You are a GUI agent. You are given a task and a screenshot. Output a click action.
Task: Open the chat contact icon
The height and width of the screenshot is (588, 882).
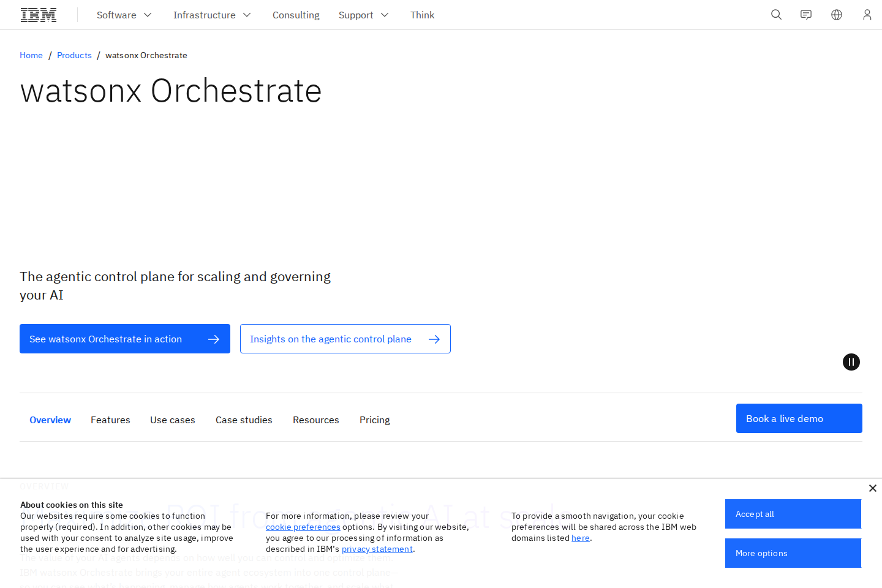tap(806, 15)
